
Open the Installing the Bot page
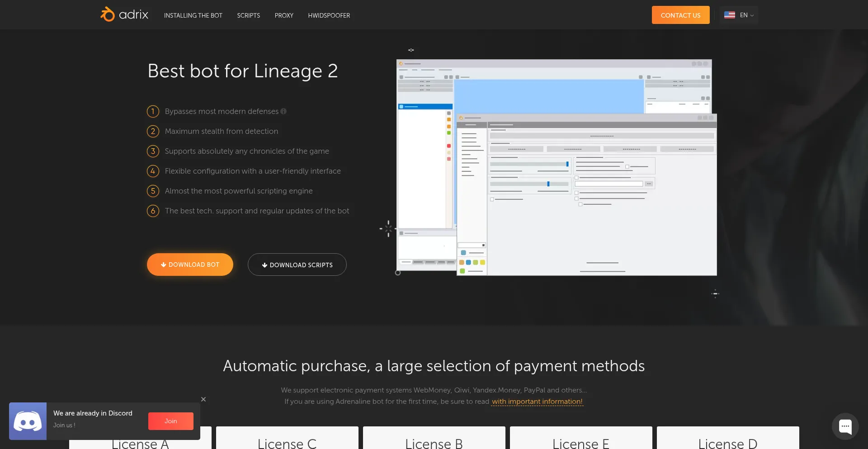(x=193, y=15)
